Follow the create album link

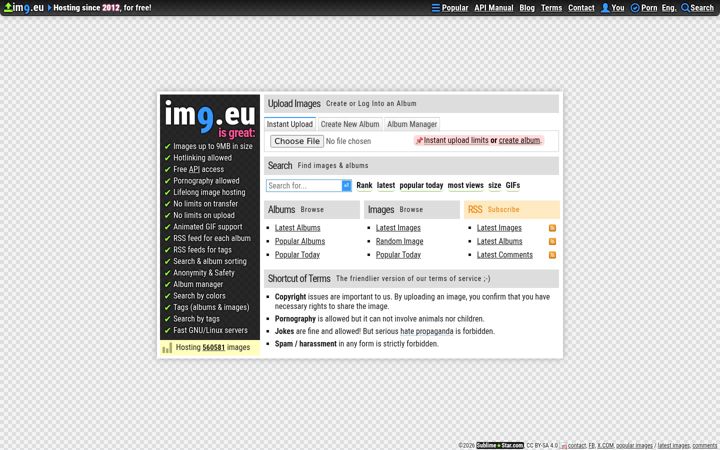[519, 141]
